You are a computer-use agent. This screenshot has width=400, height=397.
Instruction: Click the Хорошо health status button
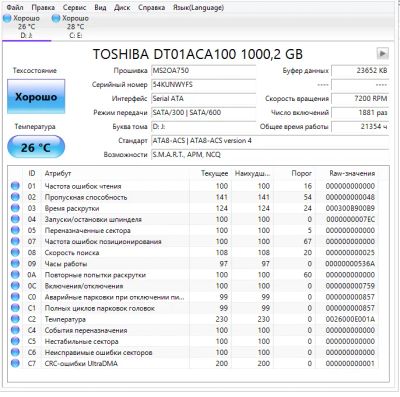[36, 97]
